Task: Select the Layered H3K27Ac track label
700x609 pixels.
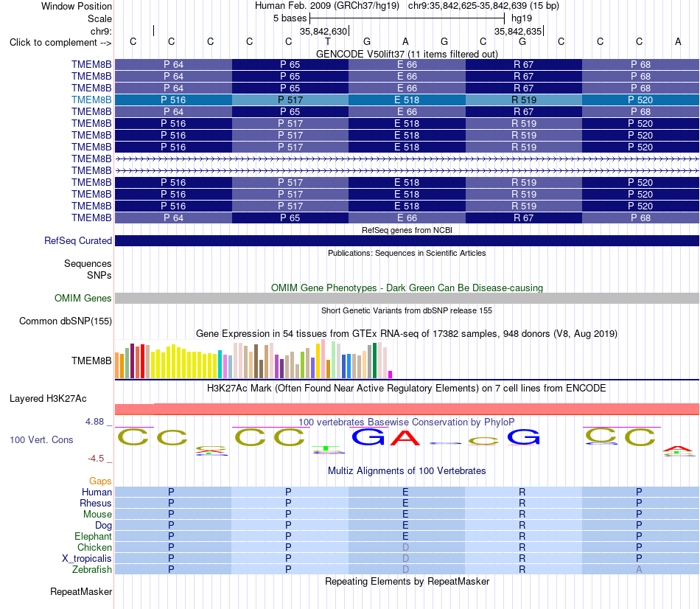Action: 48,398
